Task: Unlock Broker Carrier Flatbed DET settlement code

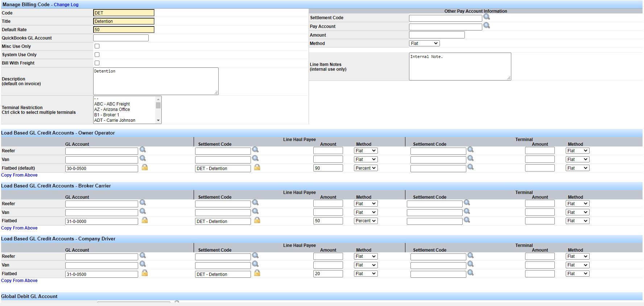Action: click(257, 220)
